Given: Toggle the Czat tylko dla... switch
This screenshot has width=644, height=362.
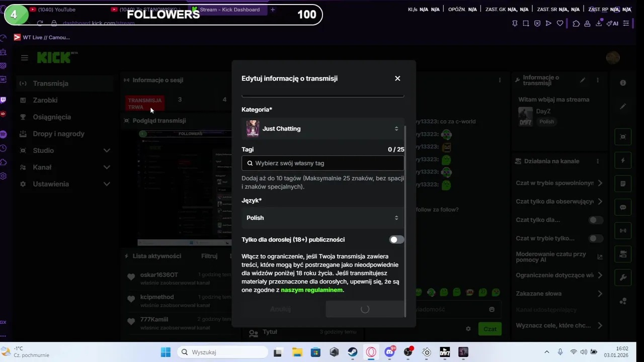Looking at the screenshot, I should pyautogui.click(x=596, y=220).
